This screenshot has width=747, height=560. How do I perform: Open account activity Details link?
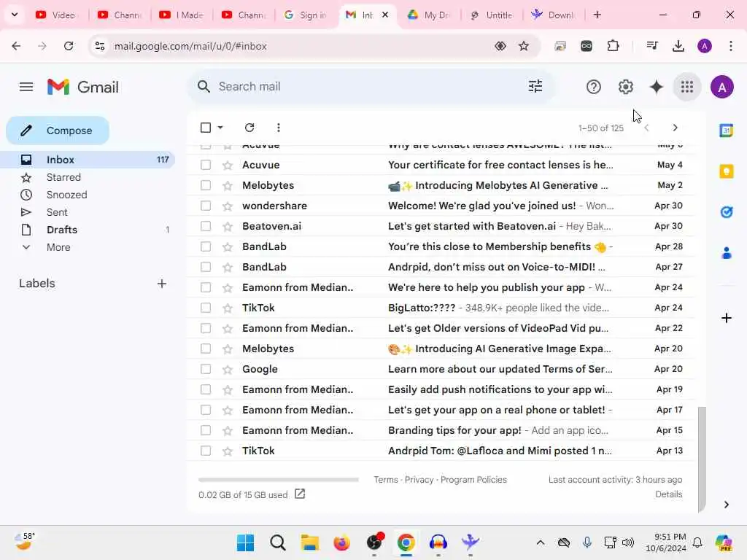coord(668,494)
